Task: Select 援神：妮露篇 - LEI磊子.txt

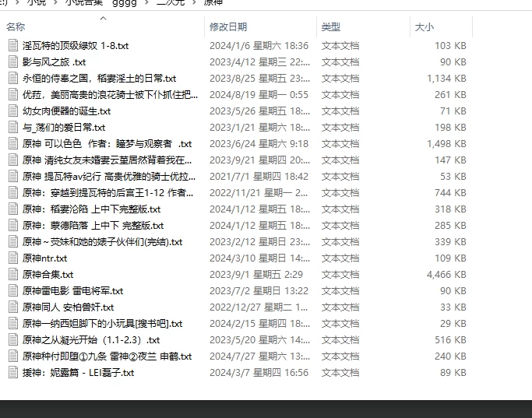Action: click(78, 372)
